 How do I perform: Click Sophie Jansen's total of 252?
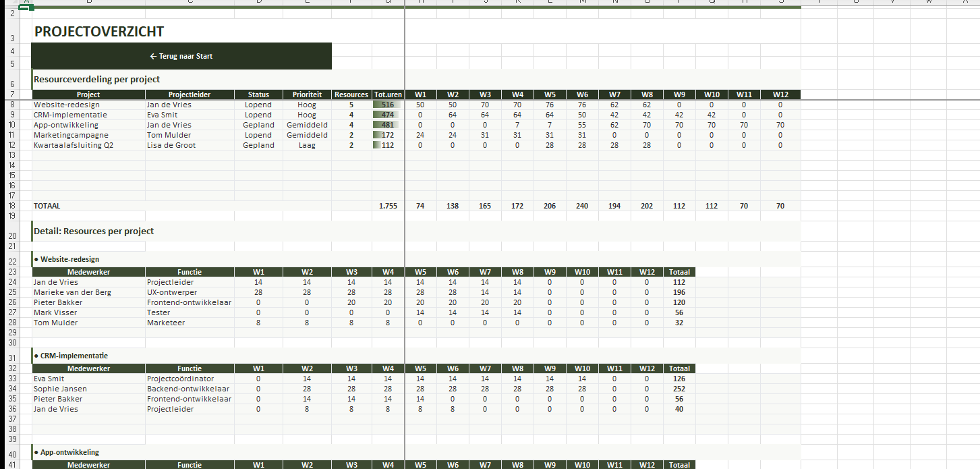[679, 389]
